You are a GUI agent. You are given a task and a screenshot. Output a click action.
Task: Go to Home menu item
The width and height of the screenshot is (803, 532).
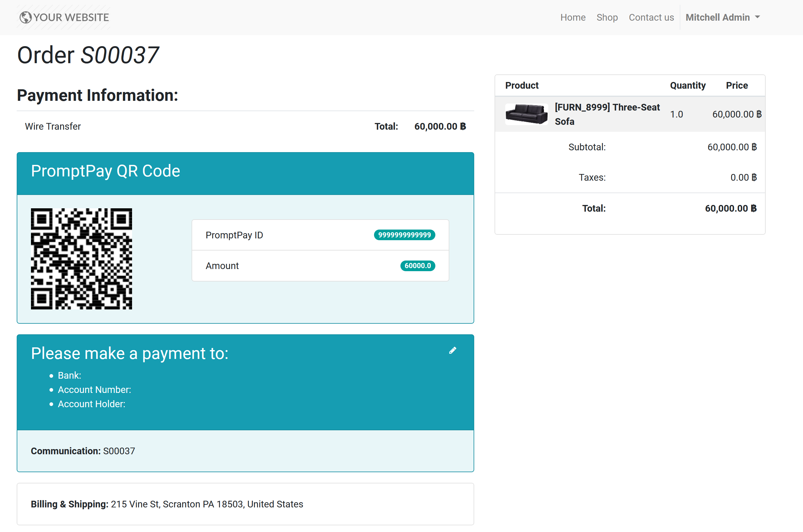(x=573, y=17)
